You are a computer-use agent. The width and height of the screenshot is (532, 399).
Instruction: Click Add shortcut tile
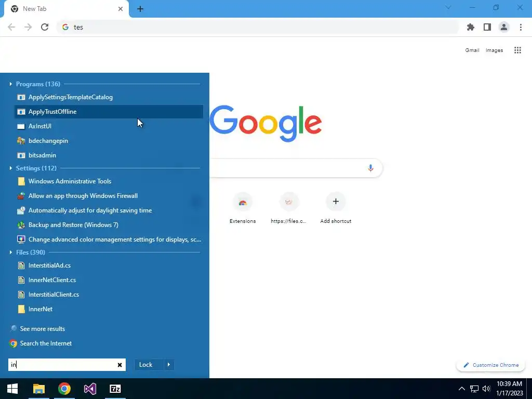point(336,208)
